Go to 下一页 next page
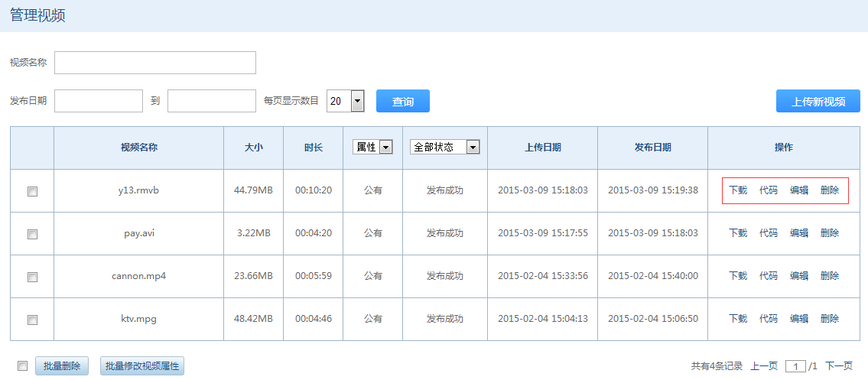 [x=839, y=366]
